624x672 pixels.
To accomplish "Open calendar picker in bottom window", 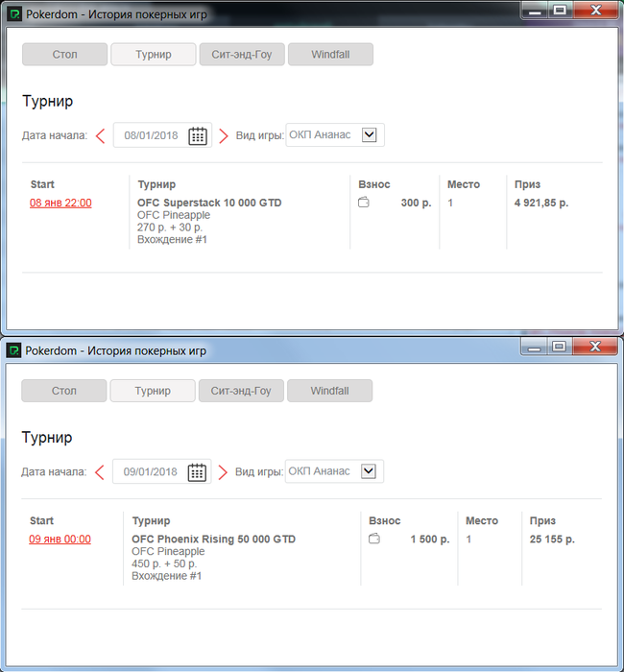I will 197,472.
